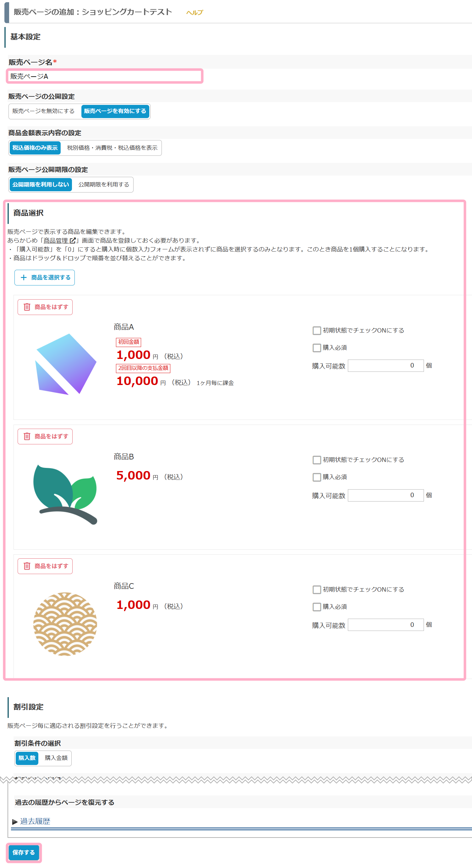Check 購入必須 for 商品B
472x868 pixels.
click(316, 477)
